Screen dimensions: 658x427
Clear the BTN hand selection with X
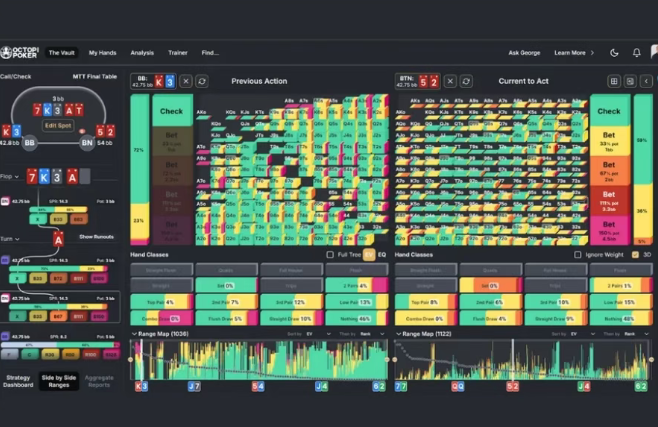pos(451,81)
